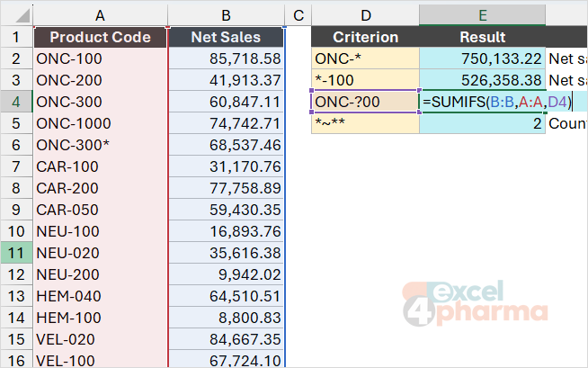Select cell containing ONC-300*
Screen dimensions: 588x368
100,145
